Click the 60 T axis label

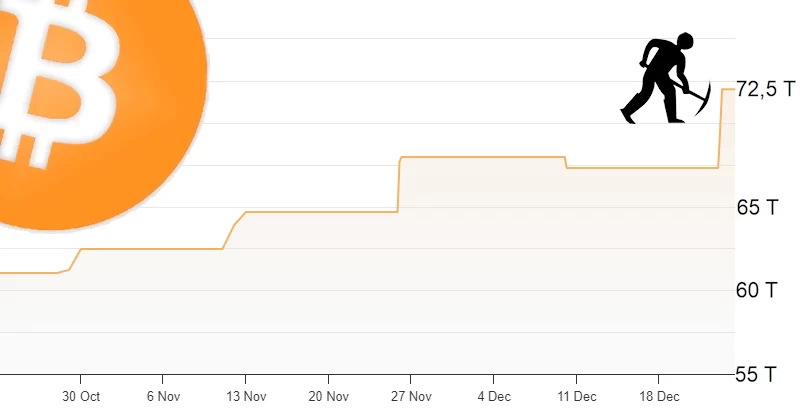[758, 291]
